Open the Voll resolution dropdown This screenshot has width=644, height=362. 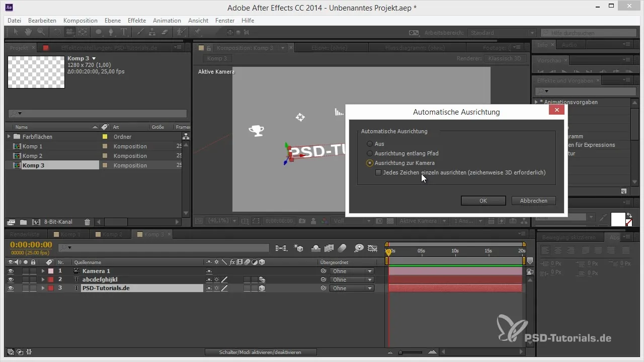tap(352, 221)
